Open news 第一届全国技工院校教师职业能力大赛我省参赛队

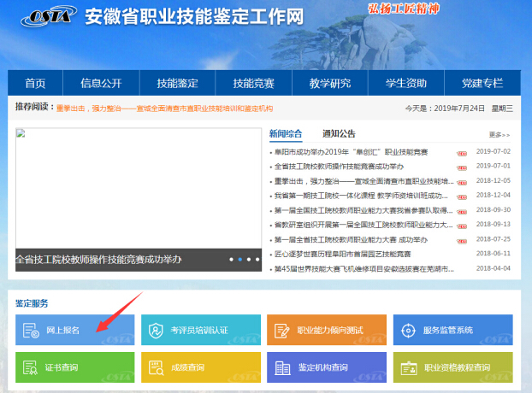tap(364, 210)
